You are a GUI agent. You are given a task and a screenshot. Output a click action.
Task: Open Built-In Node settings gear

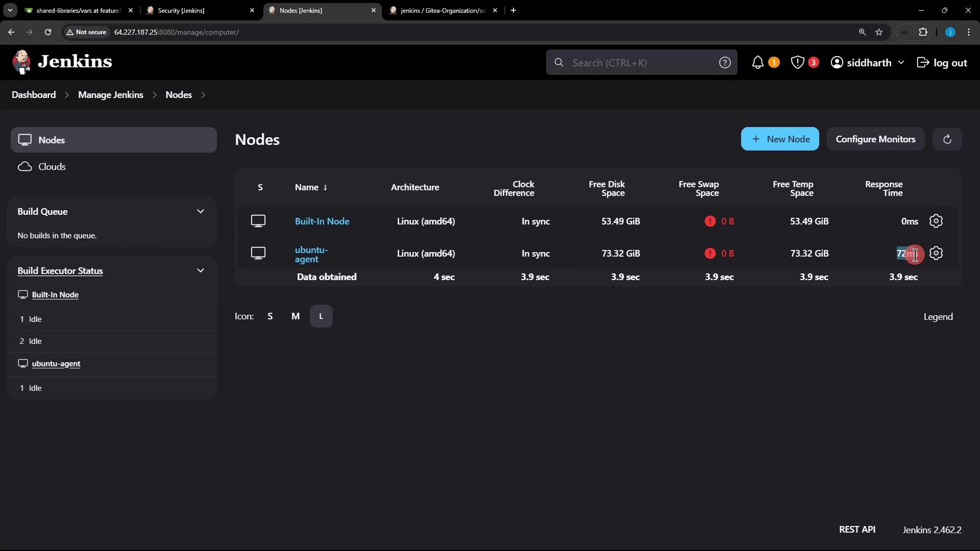pyautogui.click(x=936, y=221)
